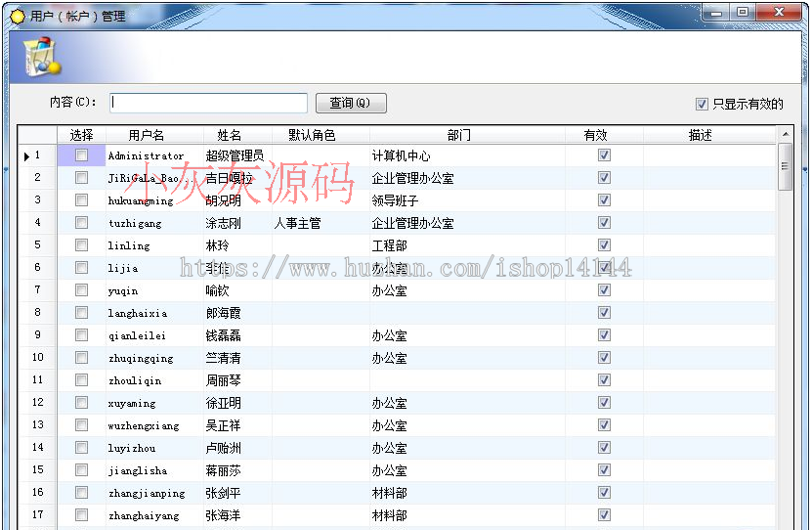Tick the 选择 checkbox for hukuangming
The image size is (812, 530).
tap(81, 200)
